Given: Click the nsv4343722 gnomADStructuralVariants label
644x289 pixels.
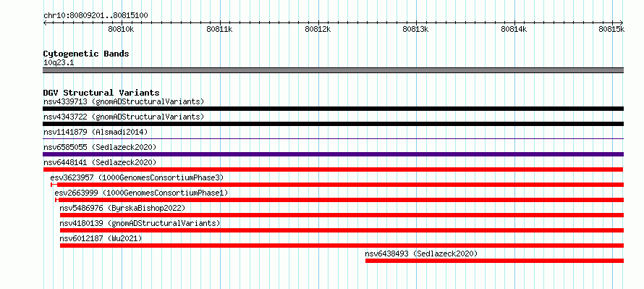Looking at the screenshot, I should [x=124, y=117].
